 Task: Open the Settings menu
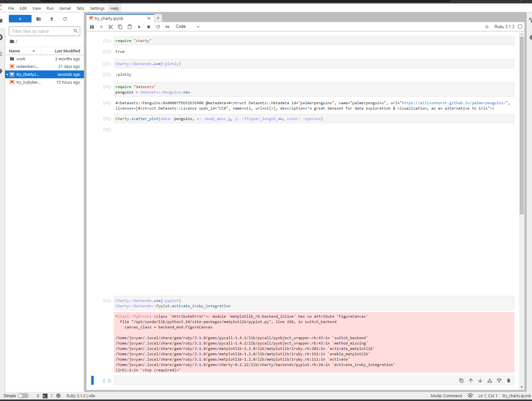[97, 9]
